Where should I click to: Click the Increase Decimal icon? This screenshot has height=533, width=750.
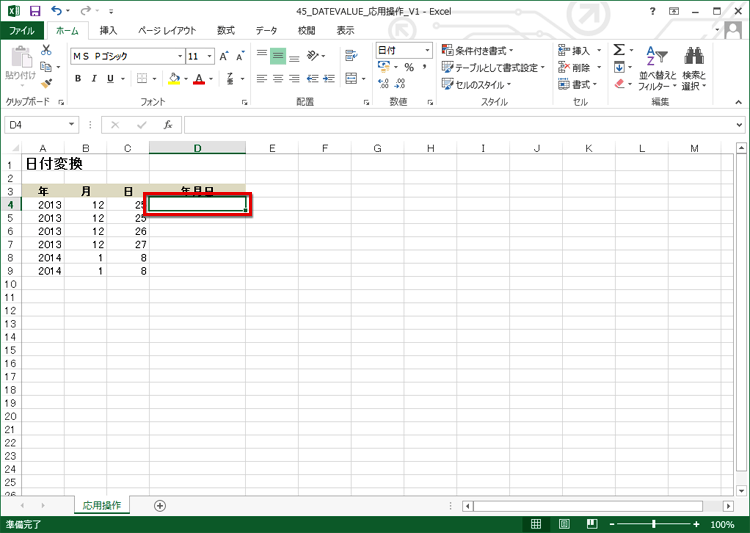(383, 84)
